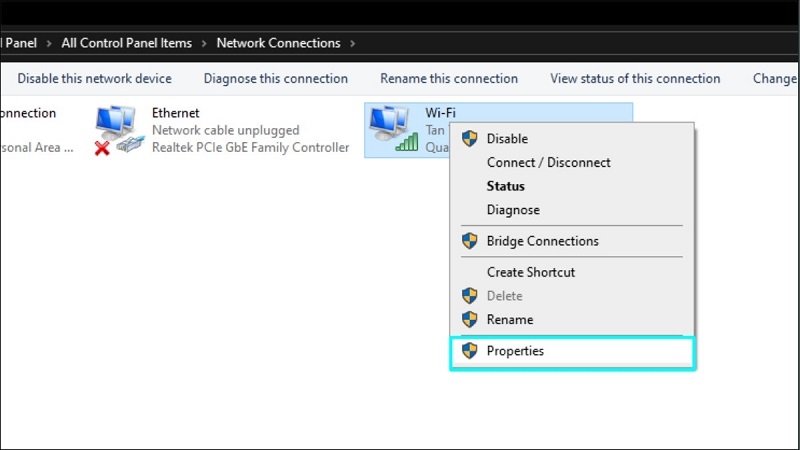Screen dimensions: 800x450
Task: Click the shield icon beside Disable
Action: click(x=469, y=139)
